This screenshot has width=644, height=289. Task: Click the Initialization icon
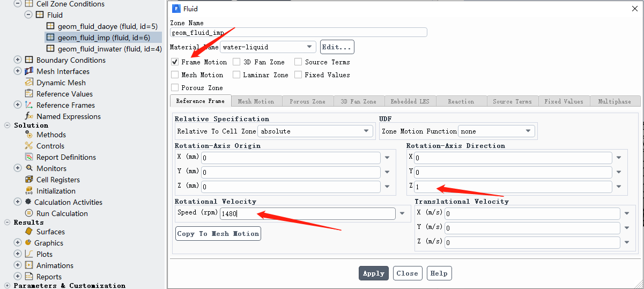tap(29, 191)
